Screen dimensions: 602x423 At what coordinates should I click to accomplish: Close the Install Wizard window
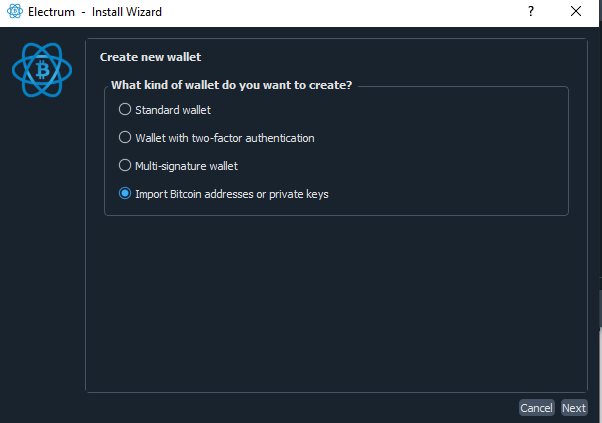[576, 11]
